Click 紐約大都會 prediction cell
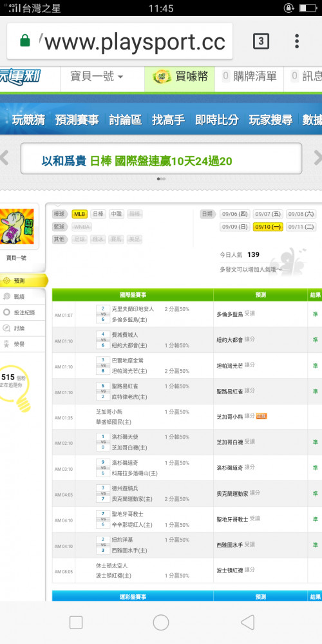 [260, 339]
